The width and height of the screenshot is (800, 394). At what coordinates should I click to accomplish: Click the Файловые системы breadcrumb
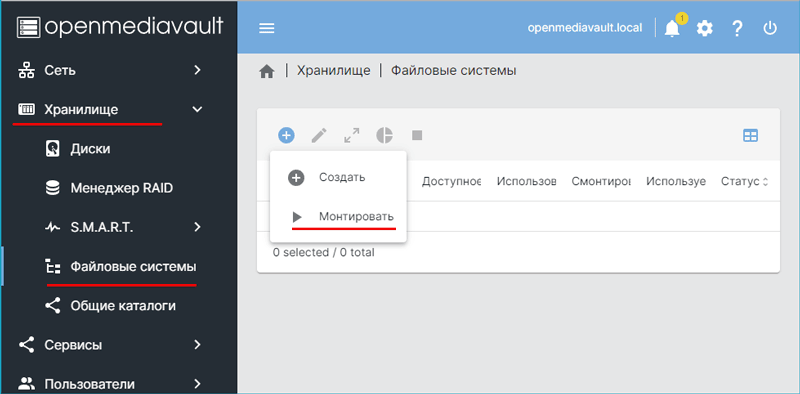point(454,70)
